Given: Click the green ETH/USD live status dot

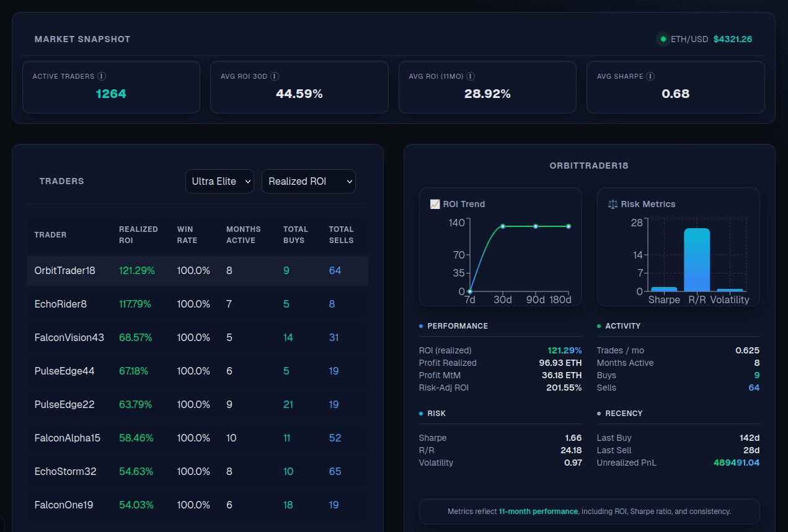Looking at the screenshot, I should [x=663, y=39].
